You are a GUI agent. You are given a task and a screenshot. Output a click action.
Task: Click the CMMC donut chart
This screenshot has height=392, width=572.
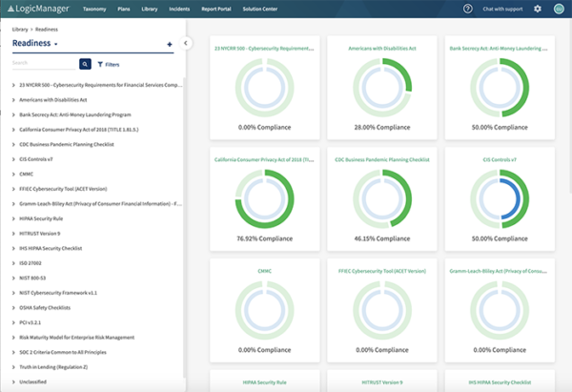click(264, 310)
